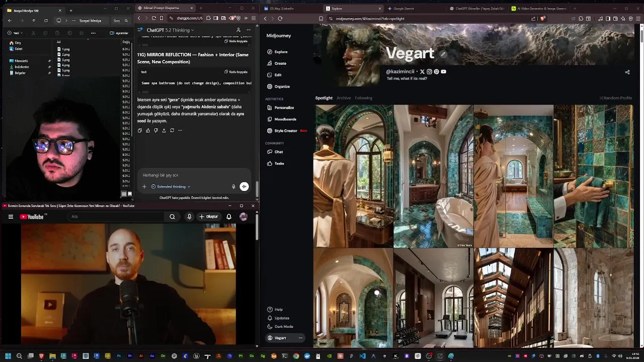The height and width of the screenshot is (362, 644).
Task: Switch to Archive tab
Action: tap(344, 98)
